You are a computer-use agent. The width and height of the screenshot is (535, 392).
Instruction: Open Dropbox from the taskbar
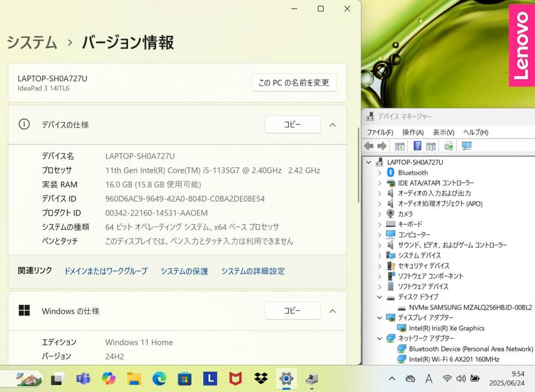[261, 378]
